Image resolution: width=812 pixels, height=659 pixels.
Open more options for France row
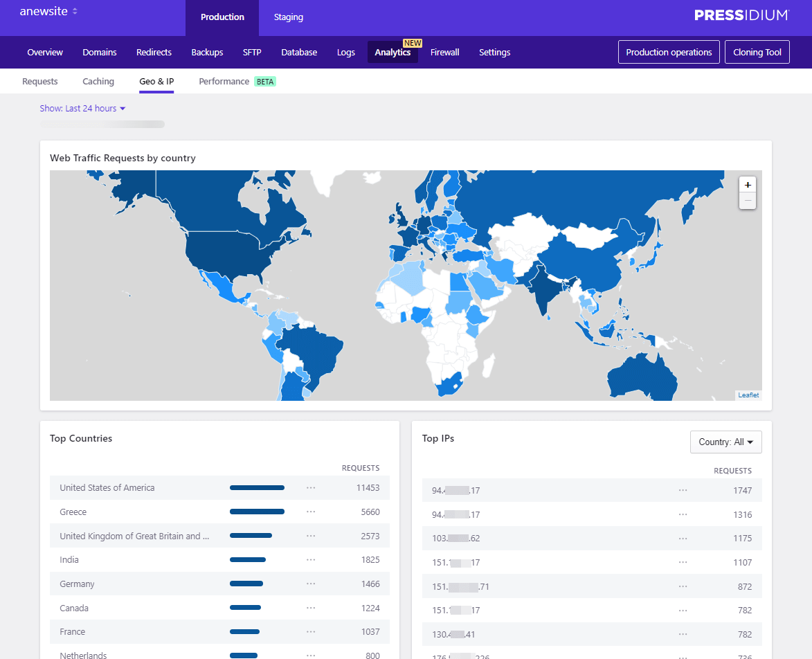tap(311, 631)
